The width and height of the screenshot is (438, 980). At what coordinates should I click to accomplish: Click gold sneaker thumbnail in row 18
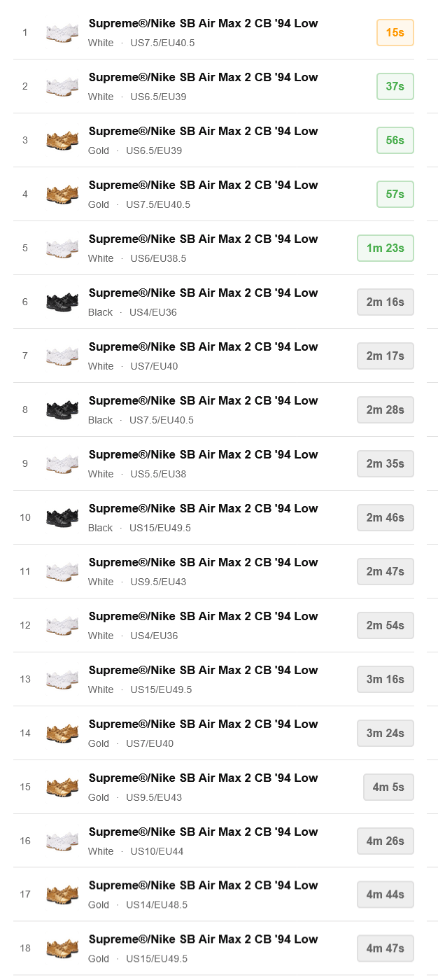pyautogui.click(x=62, y=949)
